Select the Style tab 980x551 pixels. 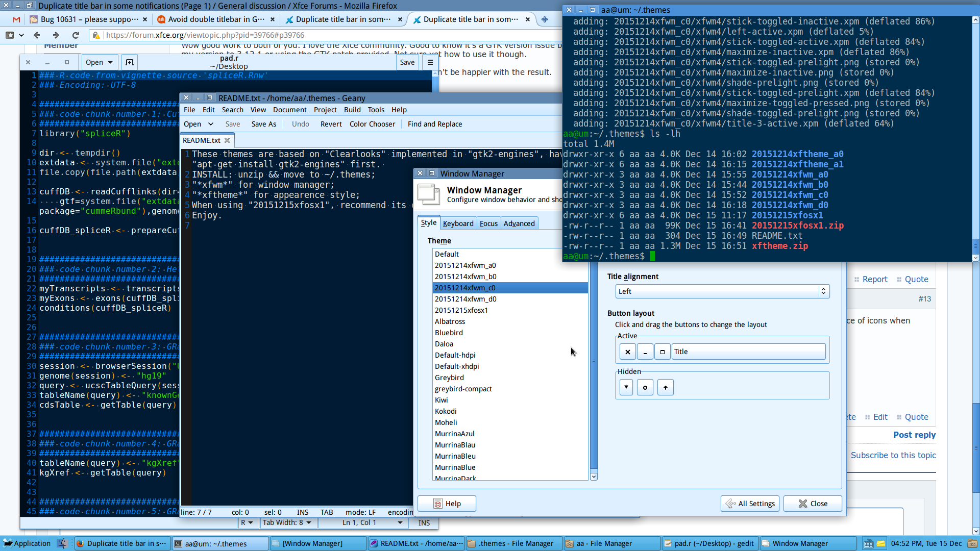(x=428, y=222)
